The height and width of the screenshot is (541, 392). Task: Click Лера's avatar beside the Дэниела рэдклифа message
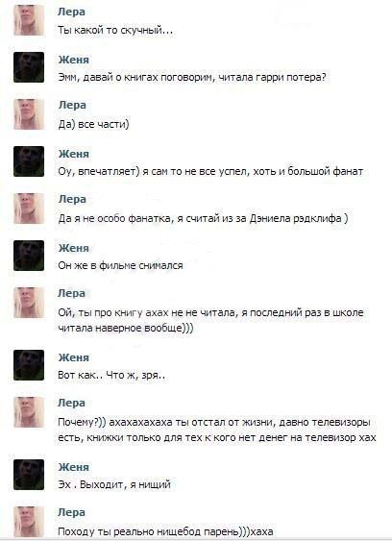point(29,209)
